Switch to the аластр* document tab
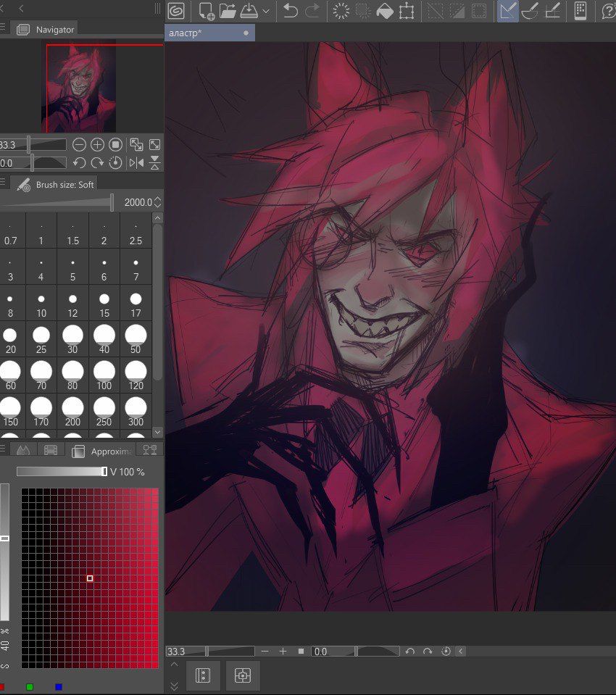 209,33
